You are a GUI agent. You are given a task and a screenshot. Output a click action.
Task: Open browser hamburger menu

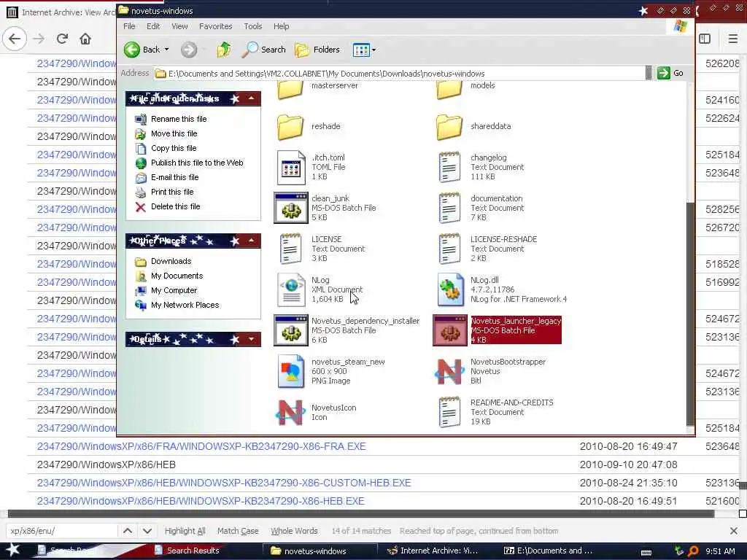pos(733,39)
